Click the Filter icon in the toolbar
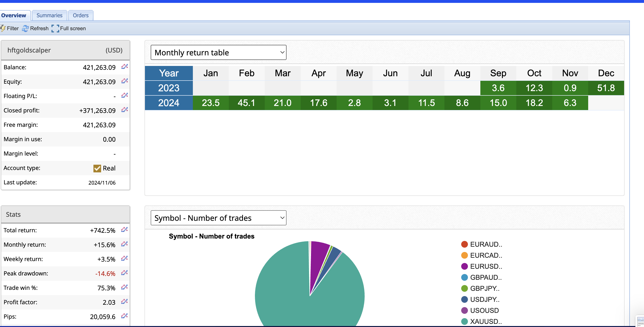The image size is (644, 327). click(x=3, y=29)
